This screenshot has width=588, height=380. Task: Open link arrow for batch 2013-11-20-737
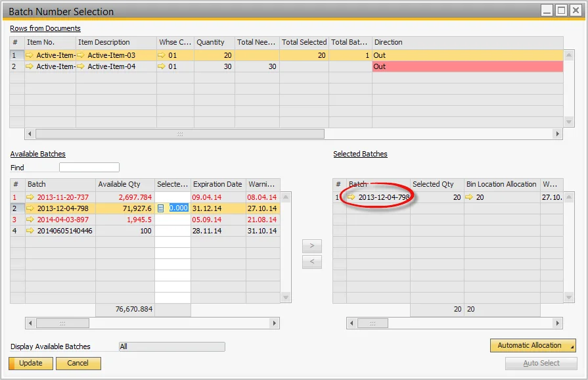(x=30, y=197)
